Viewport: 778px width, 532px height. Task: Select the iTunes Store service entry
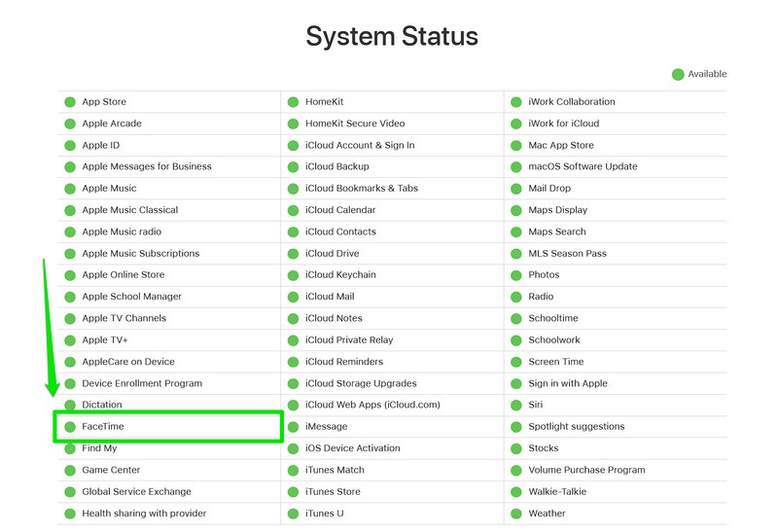(333, 491)
